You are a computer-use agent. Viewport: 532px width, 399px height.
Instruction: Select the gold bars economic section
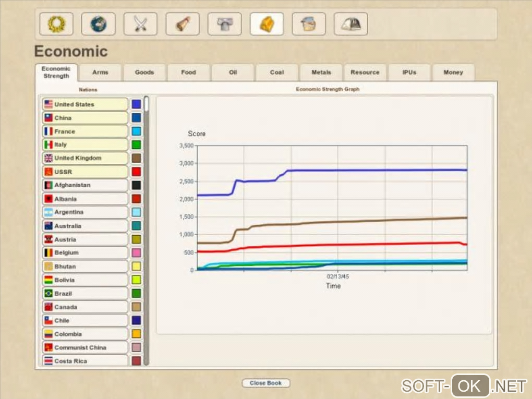(x=267, y=24)
